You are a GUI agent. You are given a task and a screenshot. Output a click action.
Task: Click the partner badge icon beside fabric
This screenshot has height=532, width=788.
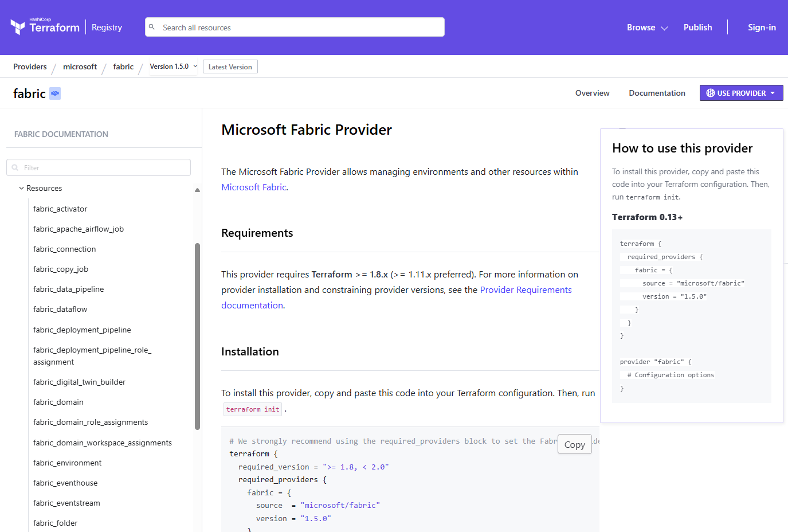(55, 93)
